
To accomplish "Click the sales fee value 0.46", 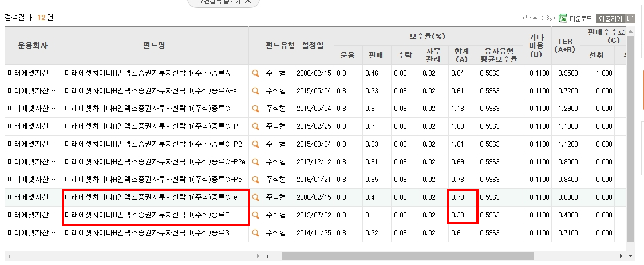I will 372,73.
